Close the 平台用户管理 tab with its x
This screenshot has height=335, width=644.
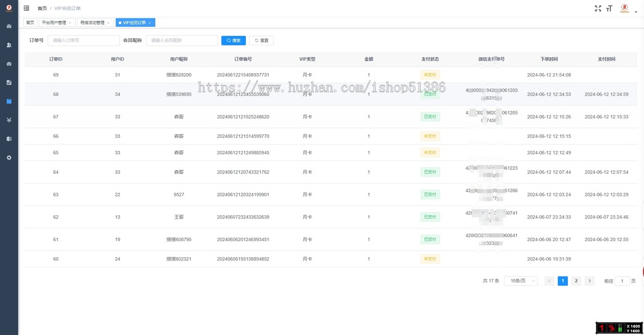(x=69, y=23)
